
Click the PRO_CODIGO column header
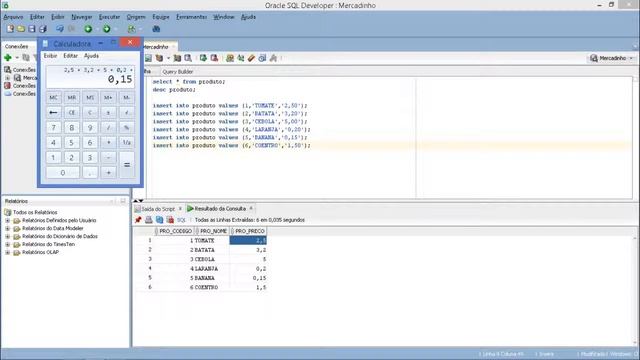point(175,231)
